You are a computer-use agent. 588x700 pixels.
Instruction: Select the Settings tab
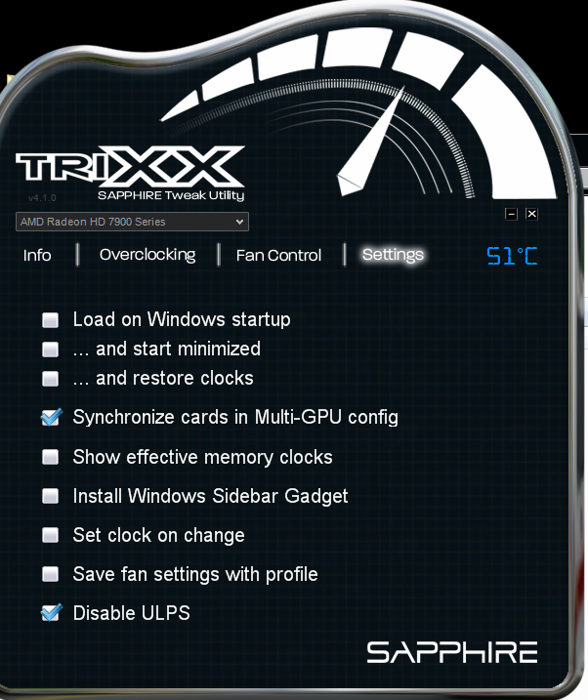click(393, 255)
